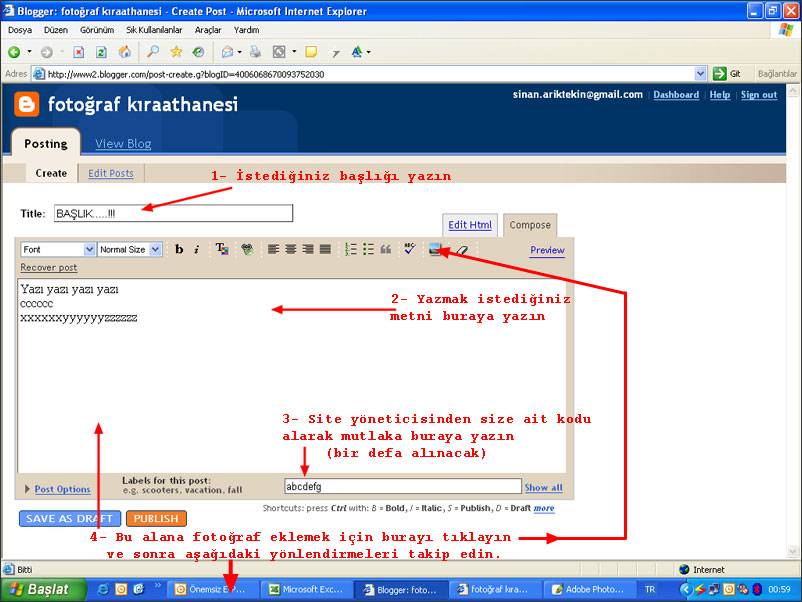Expand the address bar history dropdown
Viewport: 802px width, 602px height.
700,74
